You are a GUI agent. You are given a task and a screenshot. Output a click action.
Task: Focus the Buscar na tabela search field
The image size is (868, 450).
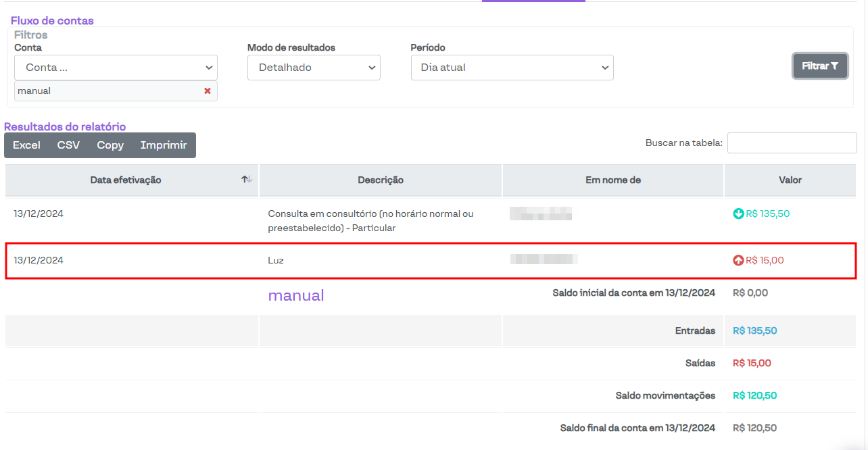click(792, 143)
